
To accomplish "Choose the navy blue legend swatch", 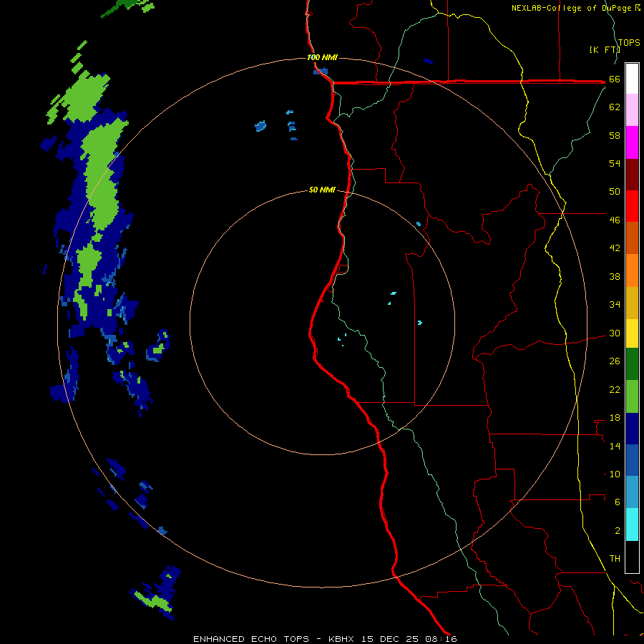I will tap(632, 429).
